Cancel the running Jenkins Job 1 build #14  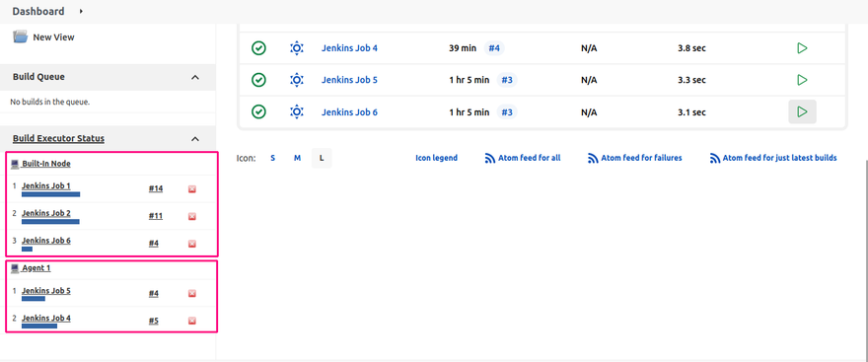point(192,189)
